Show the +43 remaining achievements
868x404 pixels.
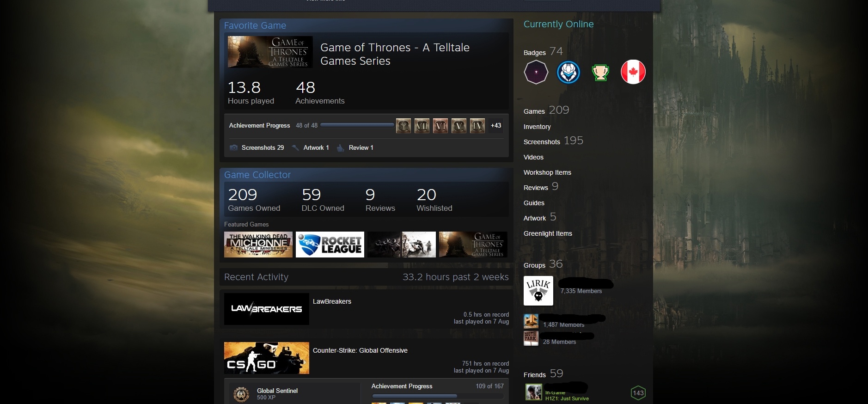(496, 126)
